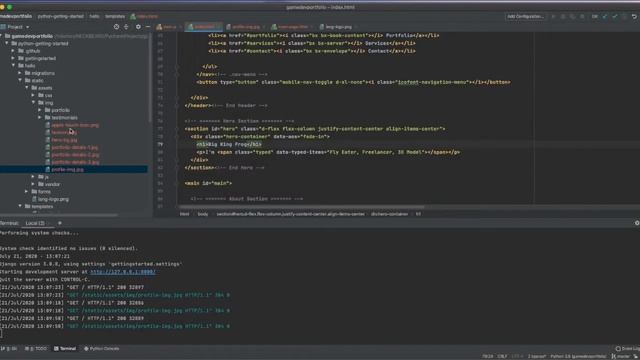The width and height of the screenshot is (640, 360).
Task: Collapse the hello folder
Action: point(13,65)
